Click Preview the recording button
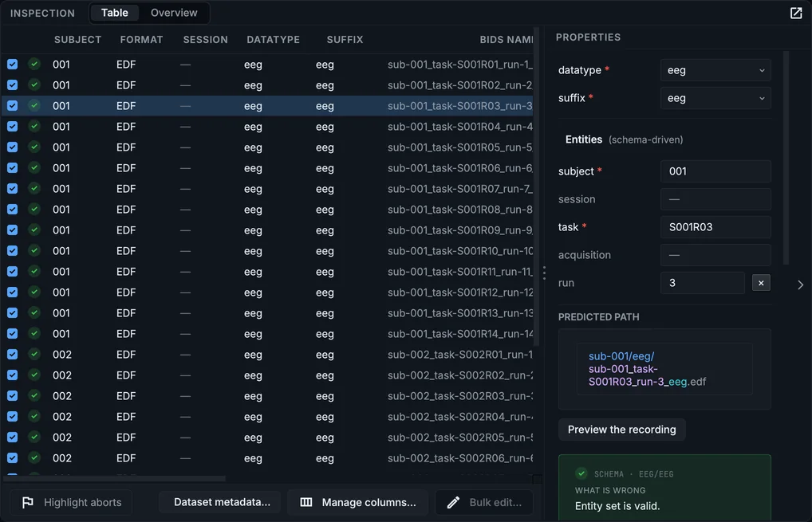The width and height of the screenshot is (812, 522). (622, 430)
